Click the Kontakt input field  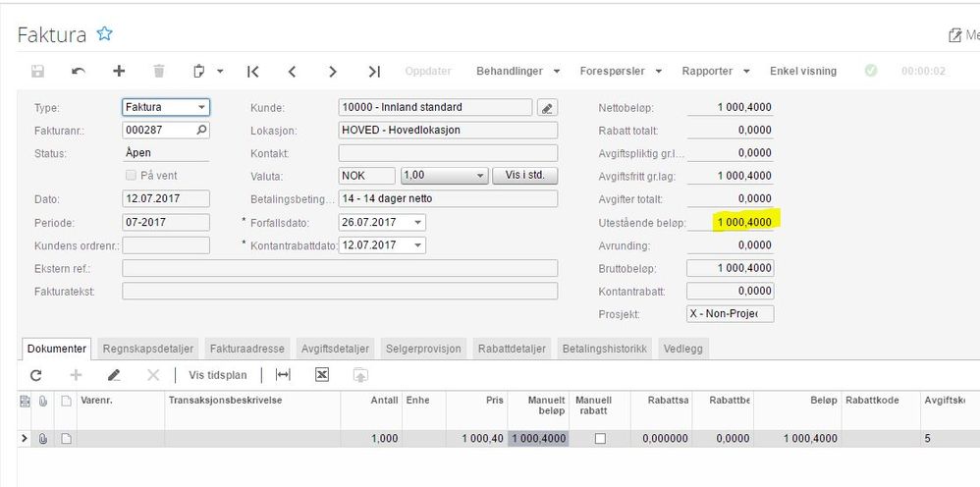[x=448, y=153]
